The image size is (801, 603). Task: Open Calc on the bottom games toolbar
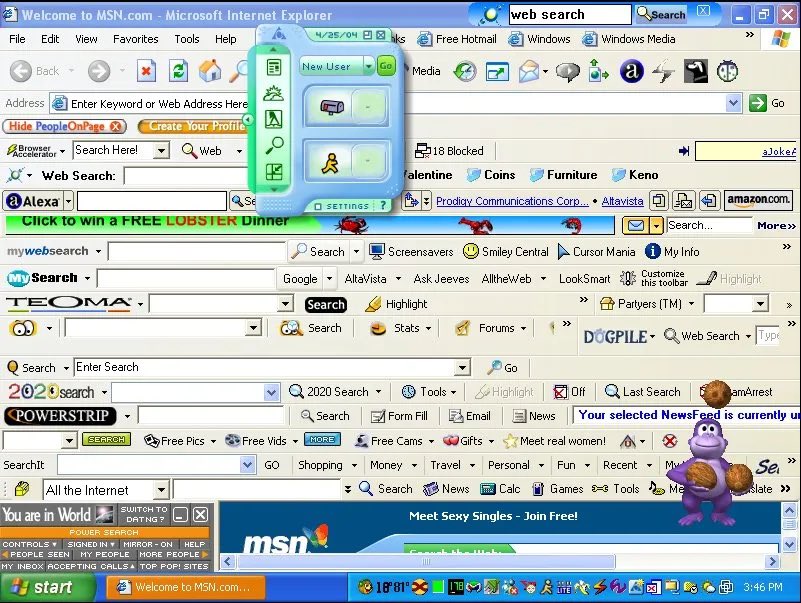(507, 489)
